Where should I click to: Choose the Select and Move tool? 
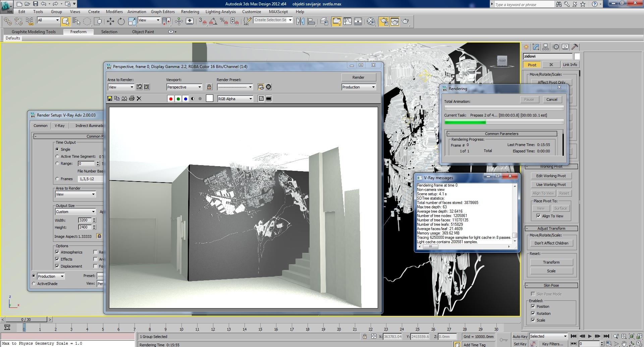110,21
